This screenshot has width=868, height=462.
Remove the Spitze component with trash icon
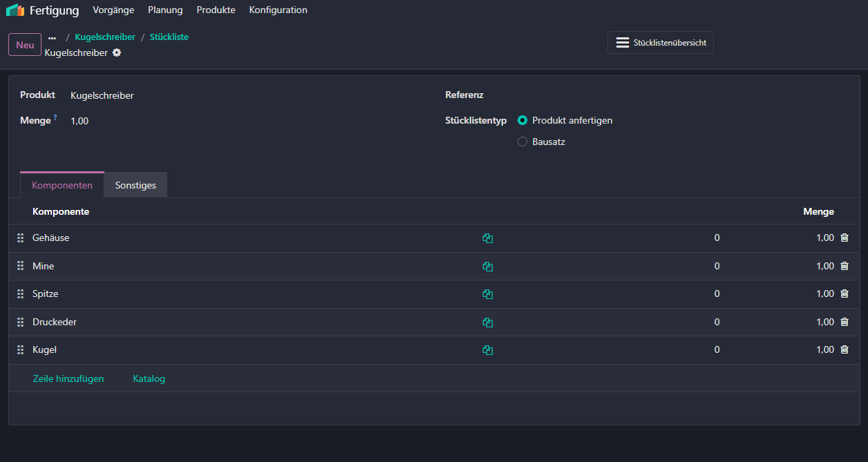coord(844,293)
